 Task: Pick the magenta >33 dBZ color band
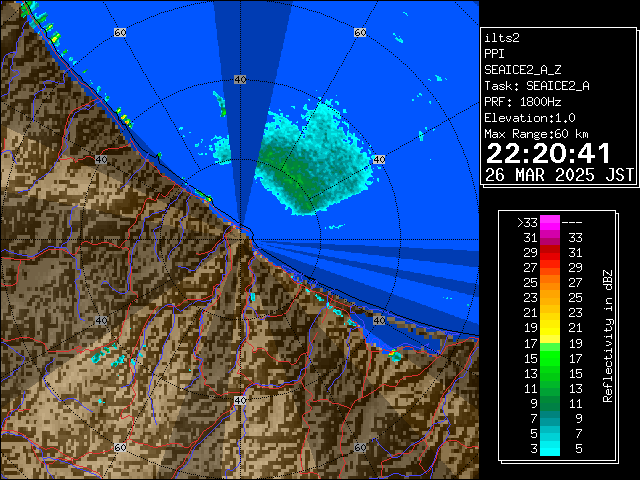click(550, 223)
